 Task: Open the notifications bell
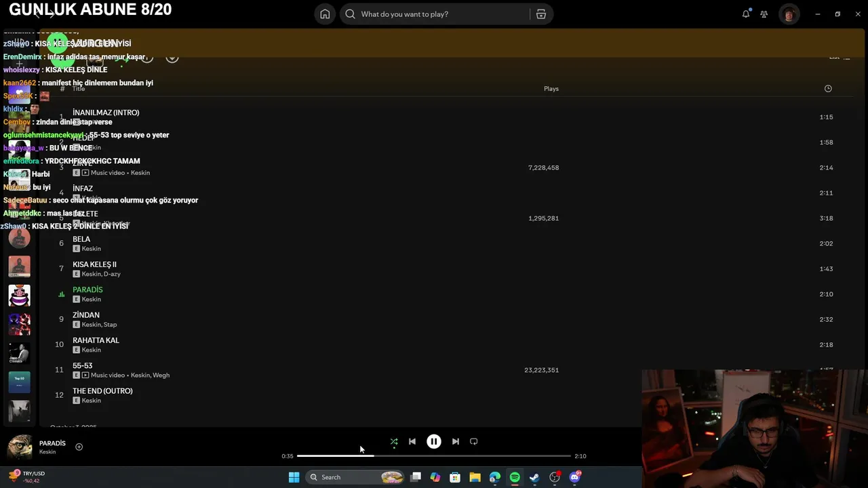point(746,14)
